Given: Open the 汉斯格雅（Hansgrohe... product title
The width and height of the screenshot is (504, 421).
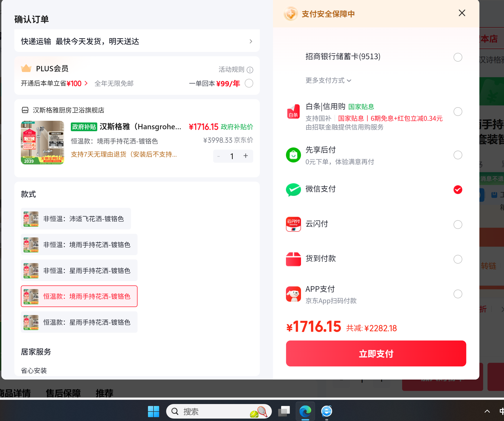Looking at the screenshot, I should (140, 127).
